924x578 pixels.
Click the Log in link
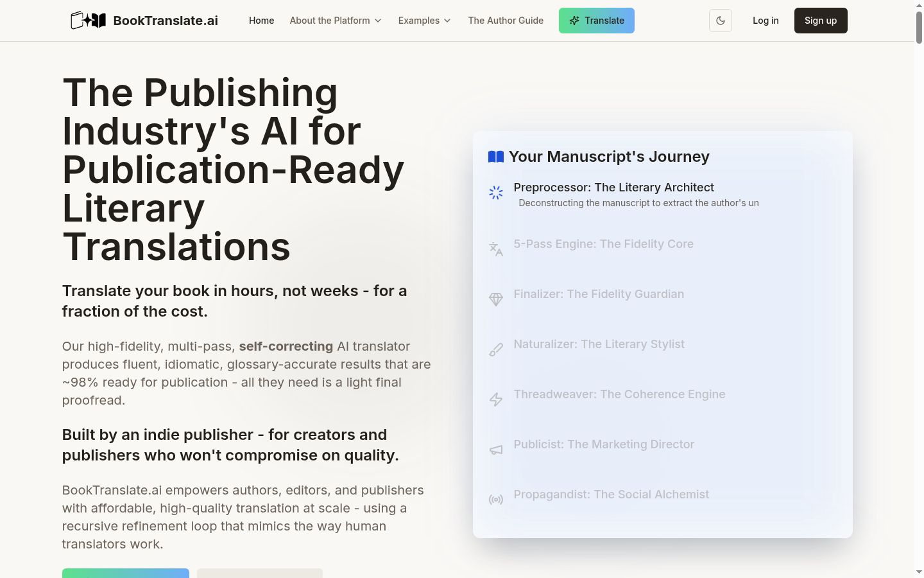pyautogui.click(x=766, y=21)
